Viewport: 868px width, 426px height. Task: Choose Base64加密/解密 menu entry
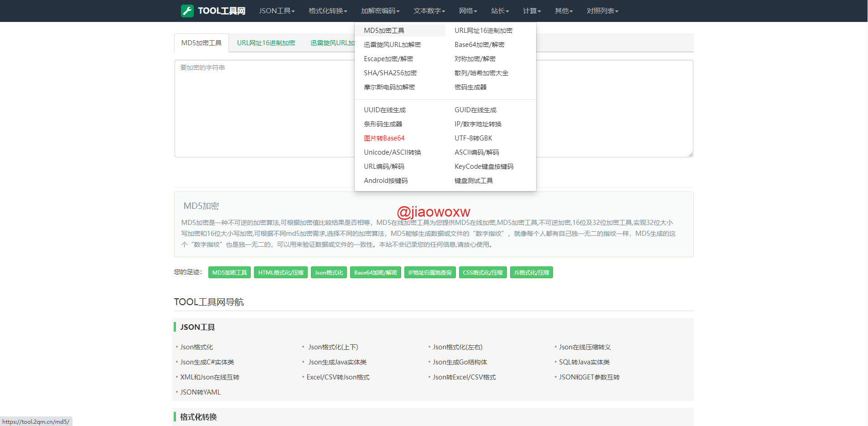click(x=479, y=45)
